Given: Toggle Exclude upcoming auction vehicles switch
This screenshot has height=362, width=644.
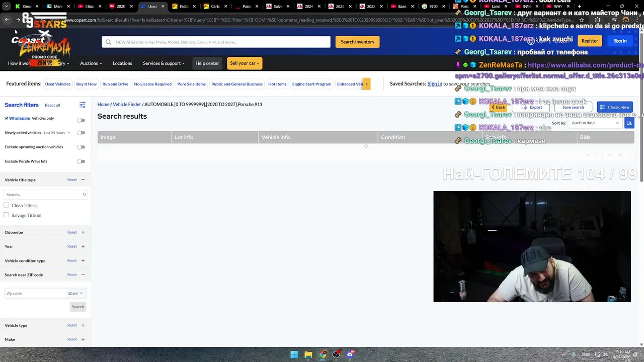Looking at the screenshot, I should (x=81, y=147).
